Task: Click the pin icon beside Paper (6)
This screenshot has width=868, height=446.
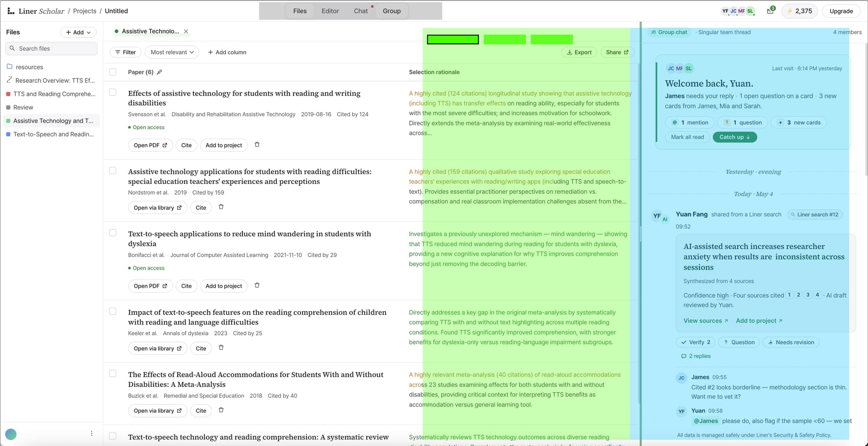Action: [x=159, y=72]
